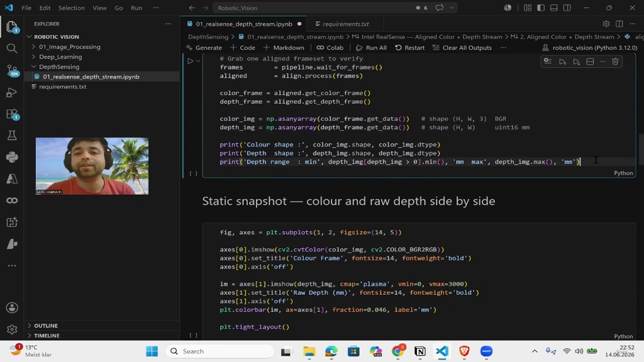The height and width of the screenshot is (362, 644).
Task: Toggle the bottom panel
Action: (554, 8)
